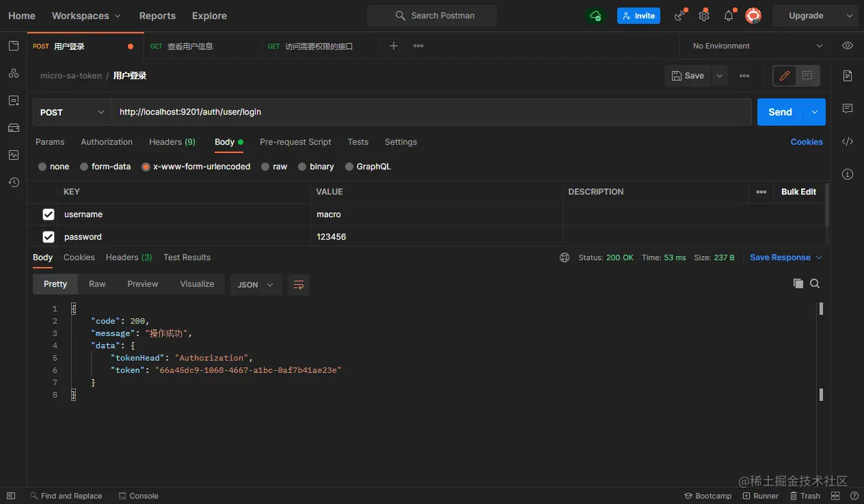Open the request Headers (9) tab
864x504 pixels.
tap(172, 142)
